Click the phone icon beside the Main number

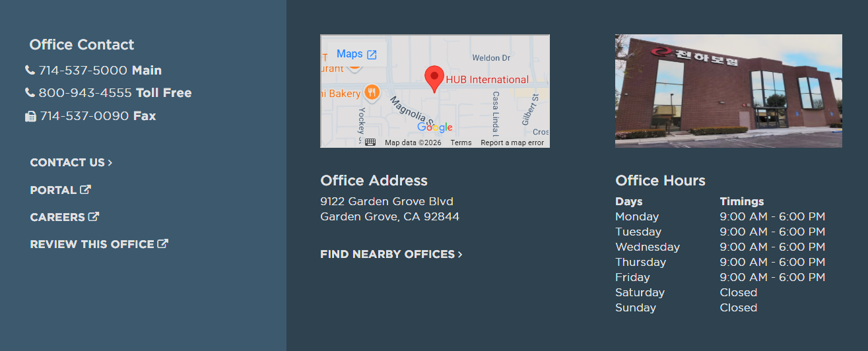(x=30, y=71)
